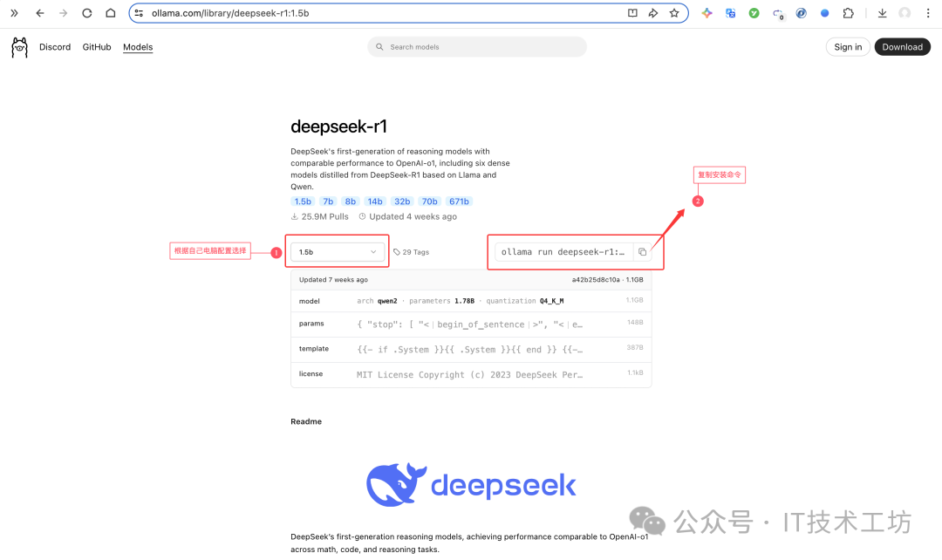Click the deepseek whale logo image
942x560 pixels.
[x=471, y=484]
